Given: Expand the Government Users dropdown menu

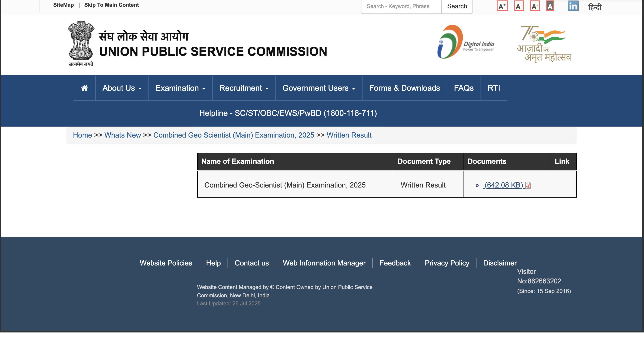Looking at the screenshot, I should 319,88.
